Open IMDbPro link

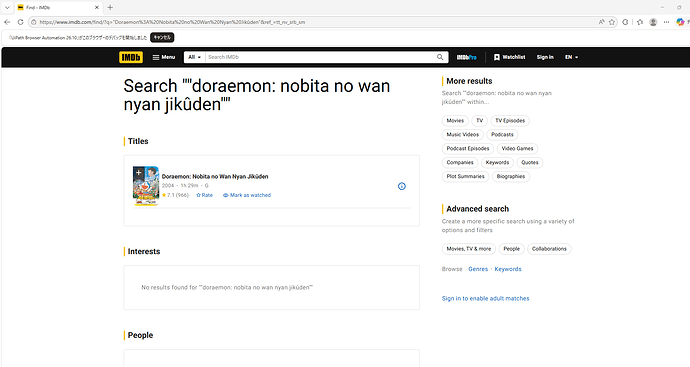click(x=466, y=57)
